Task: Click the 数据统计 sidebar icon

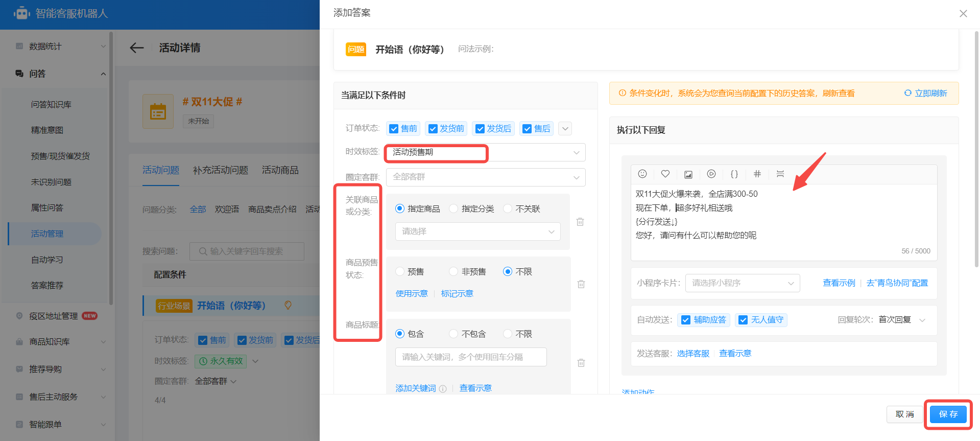Action: [x=19, y=46]
